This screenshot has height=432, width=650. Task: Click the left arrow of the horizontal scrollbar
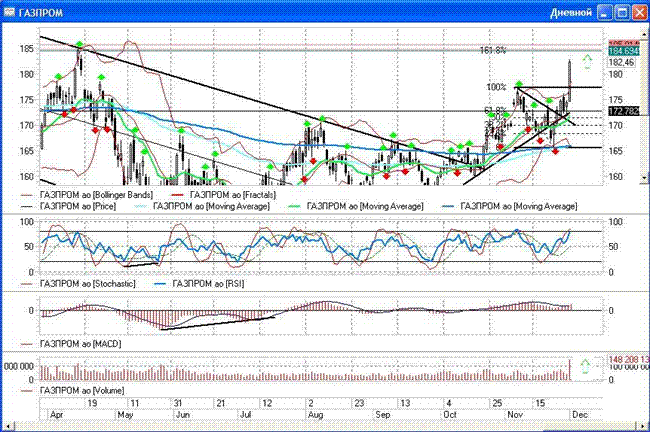[6, 427]
